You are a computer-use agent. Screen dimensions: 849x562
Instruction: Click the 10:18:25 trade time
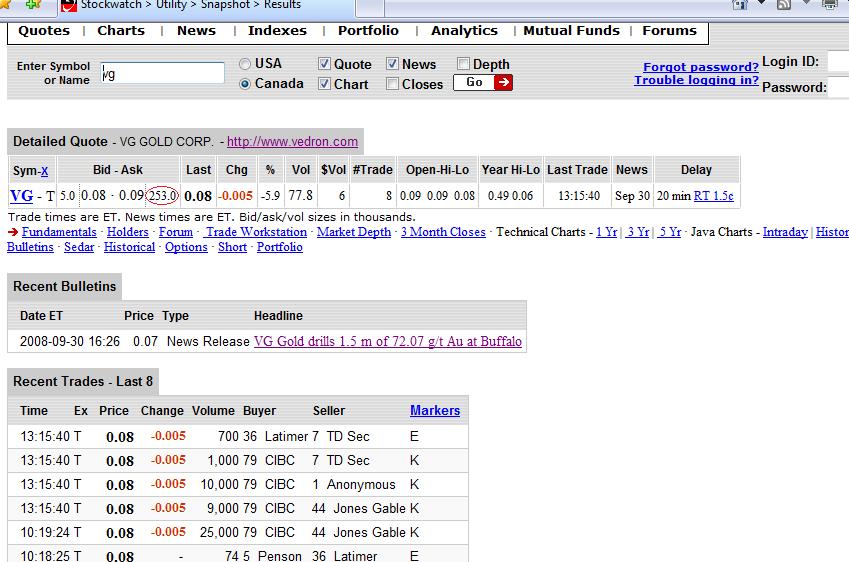[x=46, y=556]
